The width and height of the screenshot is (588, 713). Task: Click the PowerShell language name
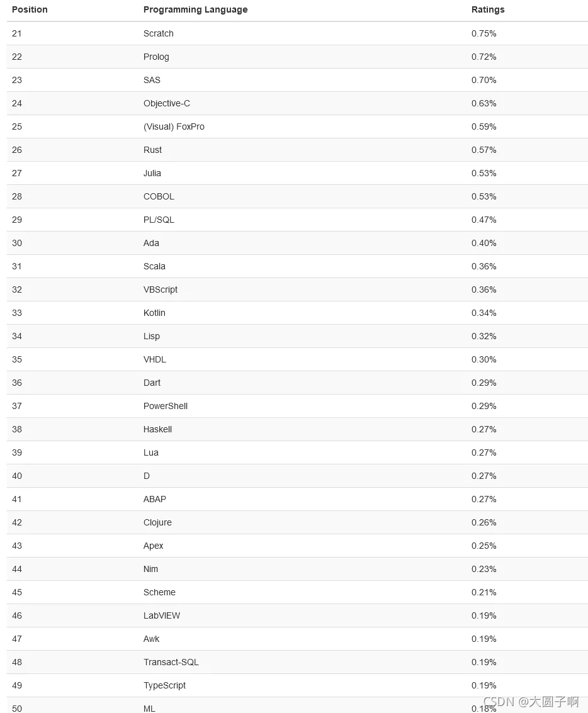point(166,406)
